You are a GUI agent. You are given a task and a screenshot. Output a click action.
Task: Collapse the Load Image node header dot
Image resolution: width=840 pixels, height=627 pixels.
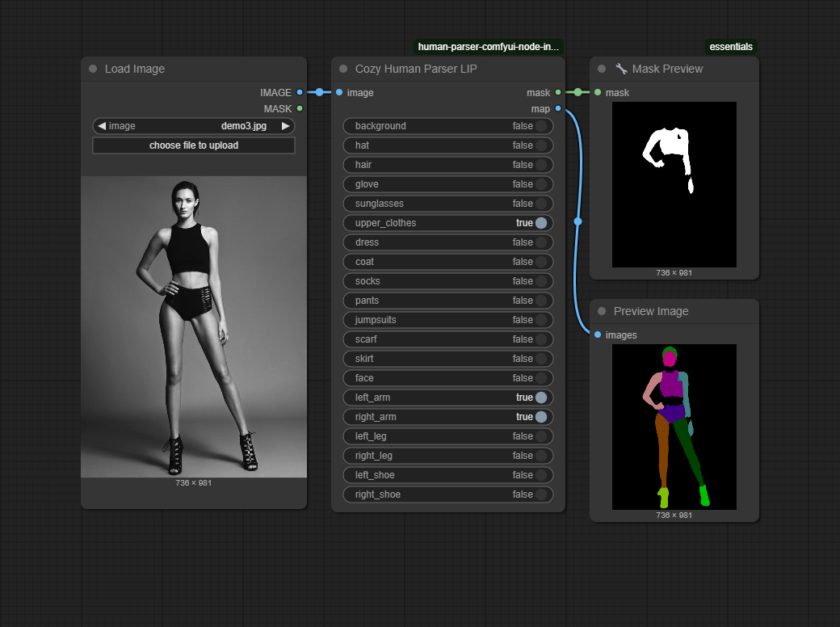91,69
